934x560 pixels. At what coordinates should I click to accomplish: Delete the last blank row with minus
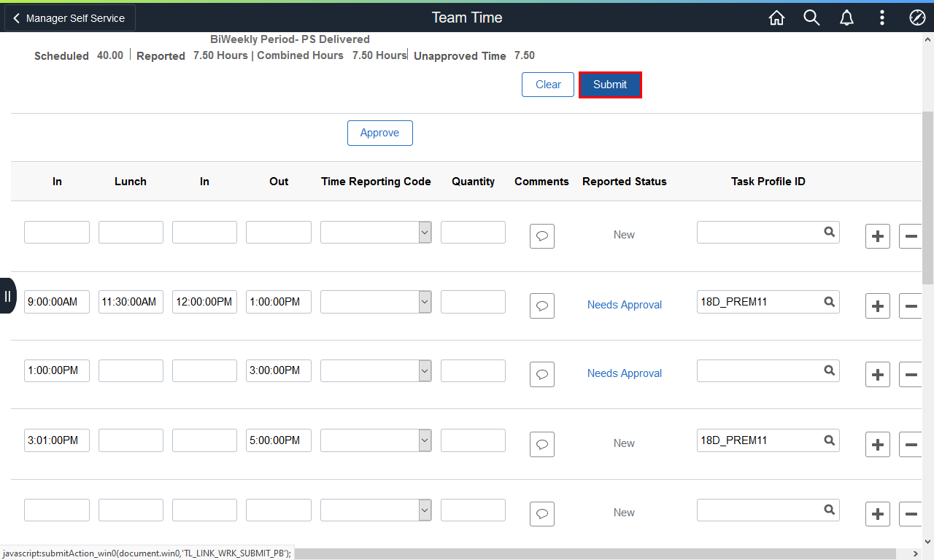pos(911,514)
